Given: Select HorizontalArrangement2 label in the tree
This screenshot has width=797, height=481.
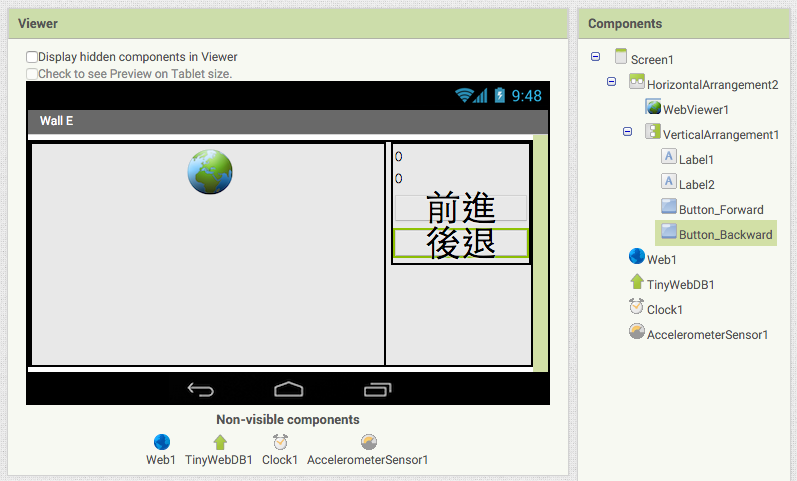Looking at the screenshot, I should click(x=713, y=84).
